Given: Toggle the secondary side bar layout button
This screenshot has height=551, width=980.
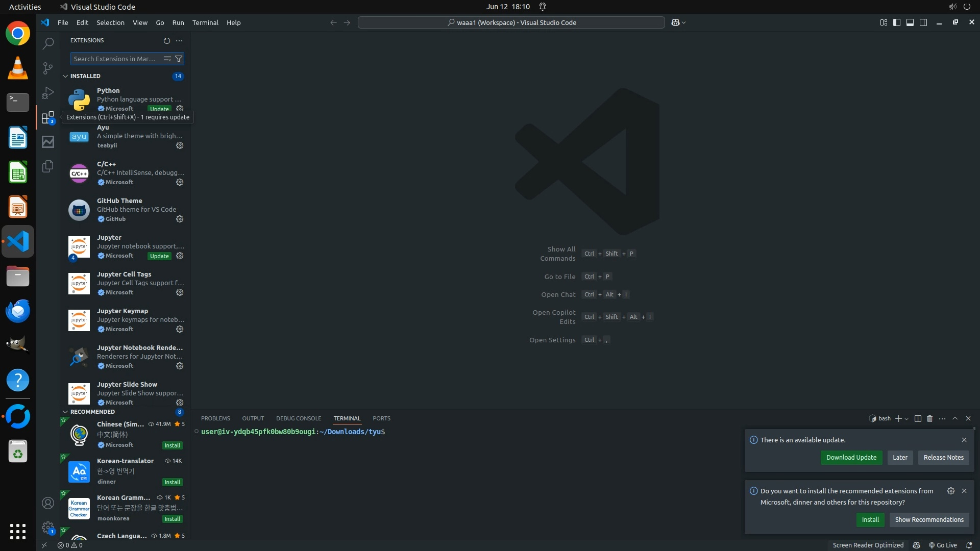Looking at the screenshot, I should point(923,22).
